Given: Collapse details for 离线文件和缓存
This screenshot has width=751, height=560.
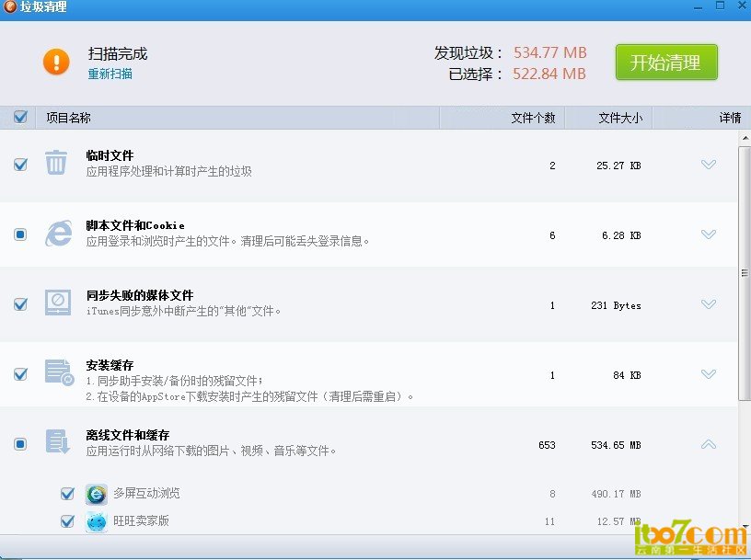Looking at the screenshot, I should pyautogui.click(x=709, y=445).
